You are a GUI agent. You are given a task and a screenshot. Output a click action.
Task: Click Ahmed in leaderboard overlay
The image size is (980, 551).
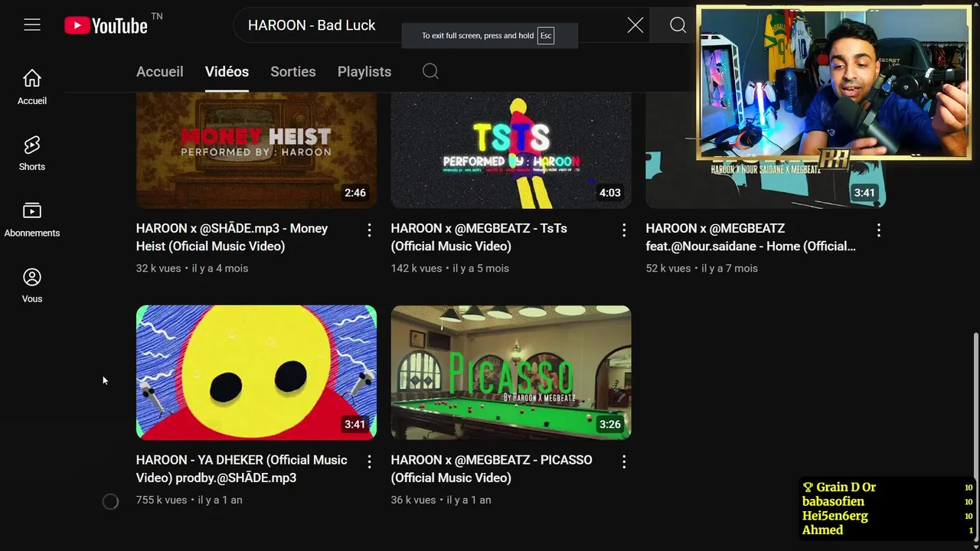pyautogui.click(x=823, y=530)
